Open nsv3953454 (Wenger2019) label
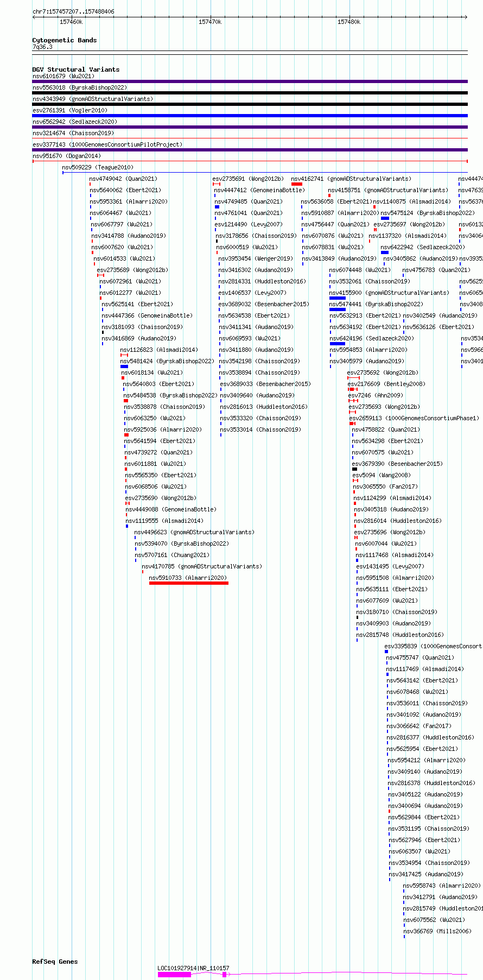This screenshot has height=980, width=483. click(256, 258)
